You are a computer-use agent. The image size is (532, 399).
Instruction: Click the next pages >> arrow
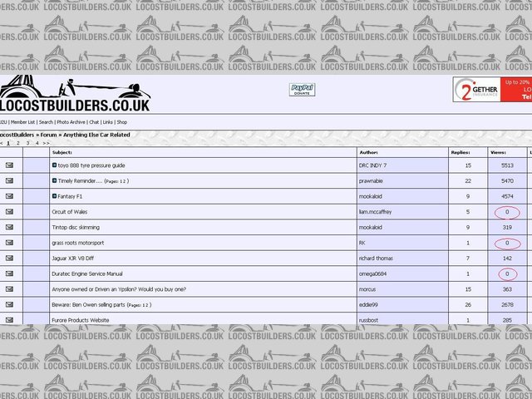47,143
